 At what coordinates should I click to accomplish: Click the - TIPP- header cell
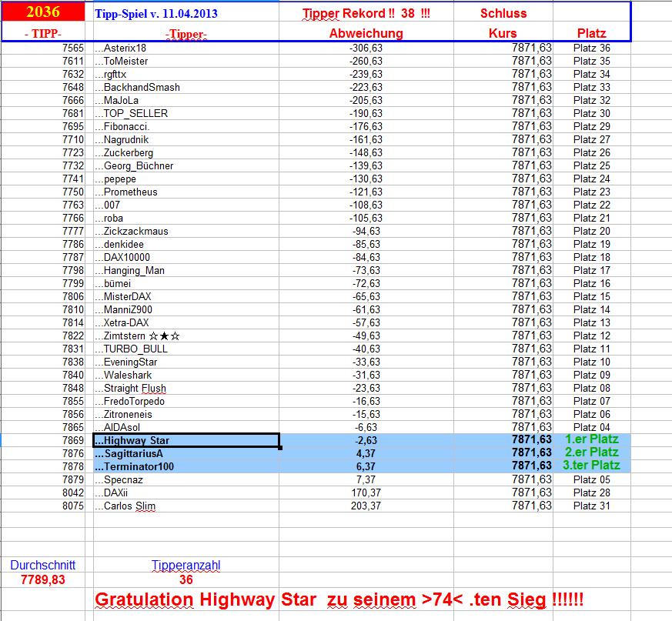43,33
